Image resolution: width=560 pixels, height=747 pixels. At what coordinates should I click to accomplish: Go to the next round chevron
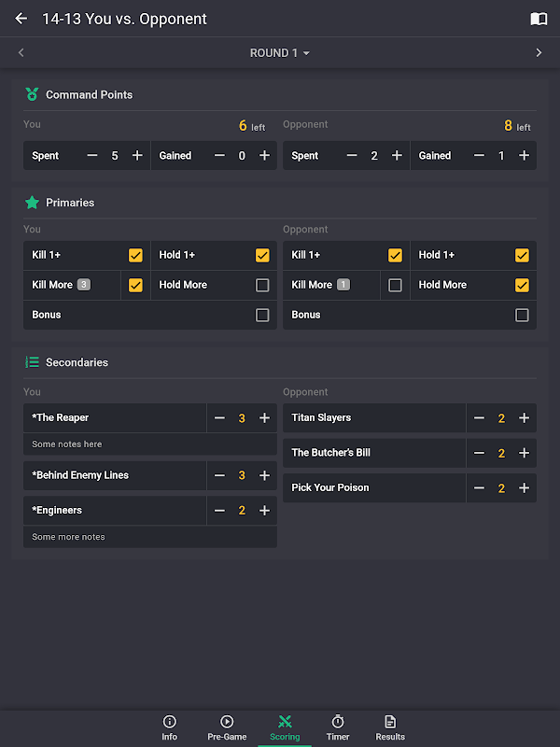[x=539, y=53]
